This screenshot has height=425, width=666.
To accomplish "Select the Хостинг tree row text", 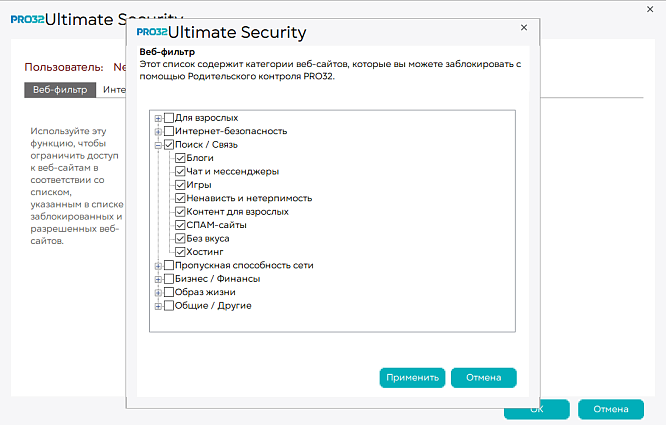I will [205, 252].
